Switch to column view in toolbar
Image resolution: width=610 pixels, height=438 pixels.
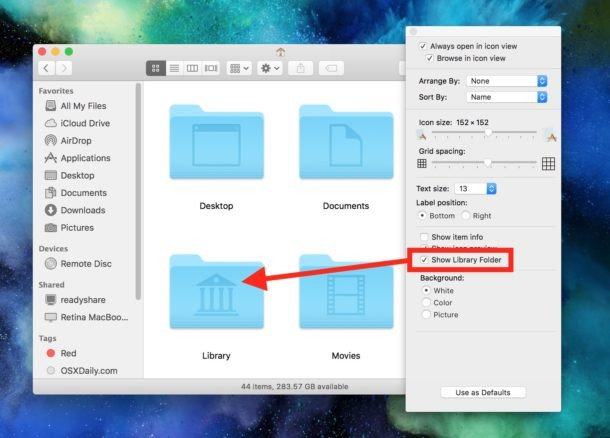192,68
